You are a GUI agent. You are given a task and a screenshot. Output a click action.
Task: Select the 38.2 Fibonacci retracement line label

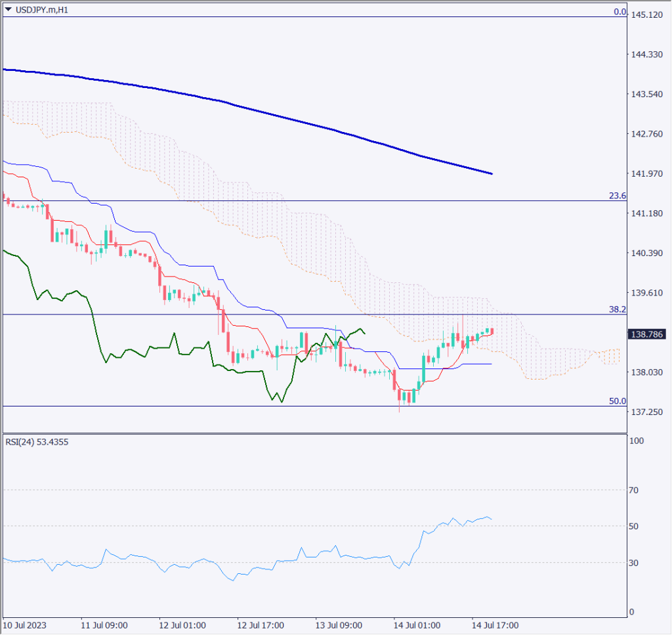tap(616, 309)
